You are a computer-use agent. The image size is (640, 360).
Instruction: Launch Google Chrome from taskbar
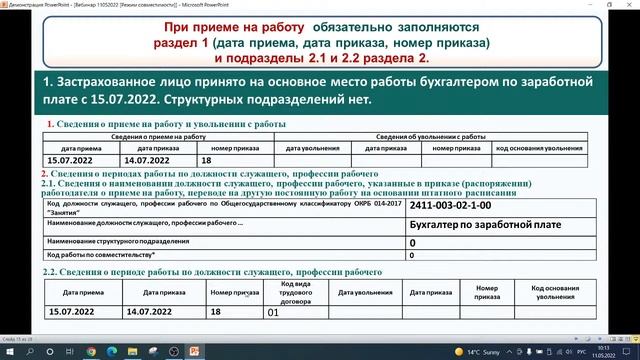point(91,351)
